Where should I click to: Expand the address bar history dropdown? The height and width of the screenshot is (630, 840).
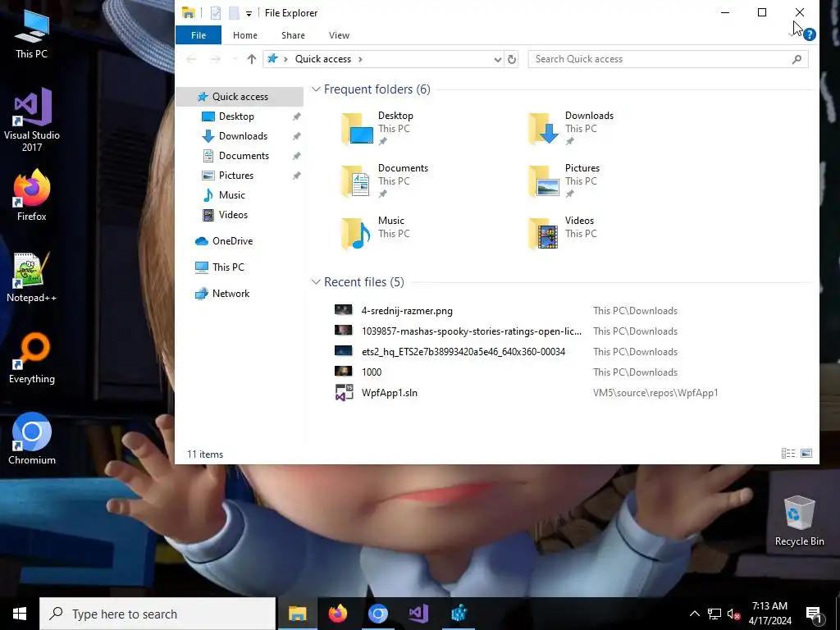(498, 59)
